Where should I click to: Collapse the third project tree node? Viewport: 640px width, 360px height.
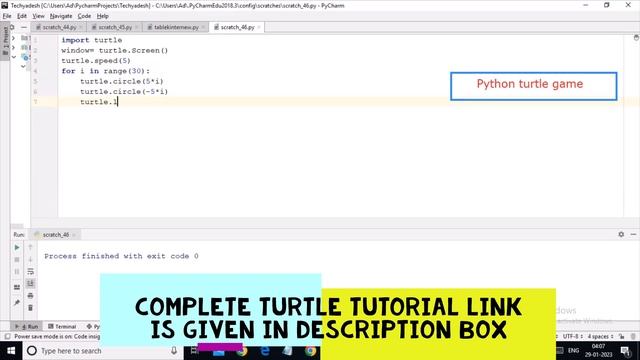(14, 57)
